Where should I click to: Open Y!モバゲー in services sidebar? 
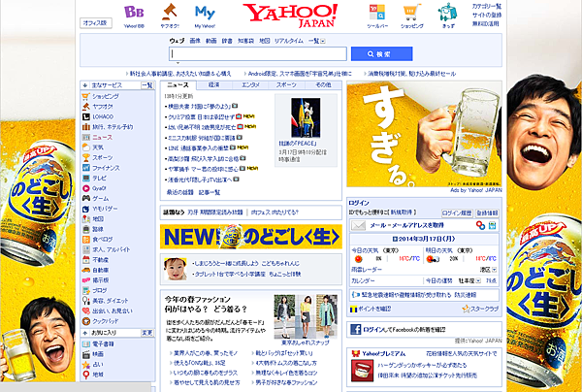(x=105, y=209)
